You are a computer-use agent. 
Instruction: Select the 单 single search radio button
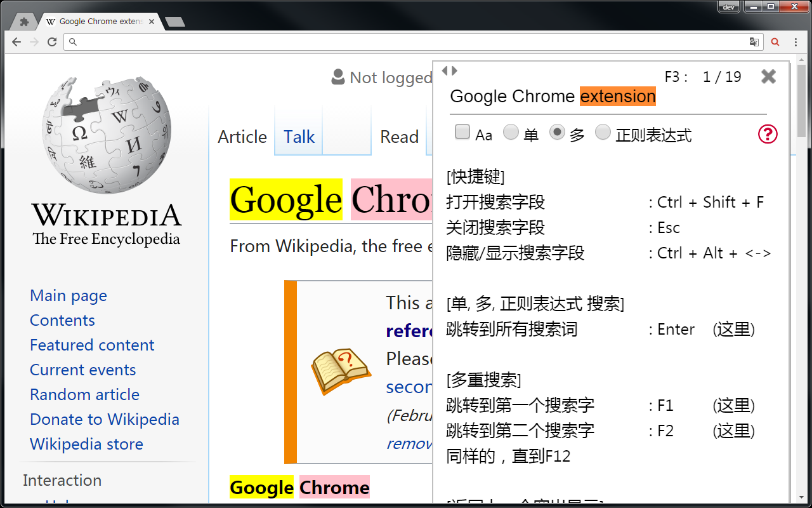511,132
